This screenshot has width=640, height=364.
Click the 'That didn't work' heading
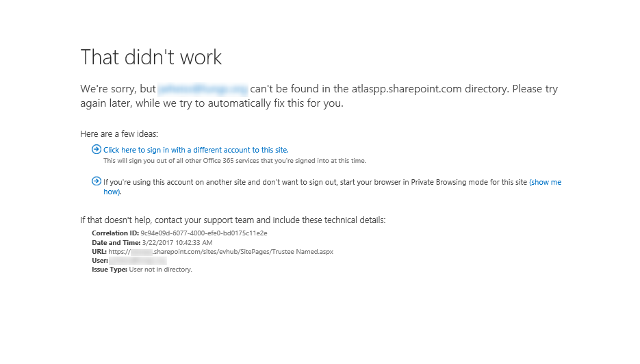coord(151,57)
